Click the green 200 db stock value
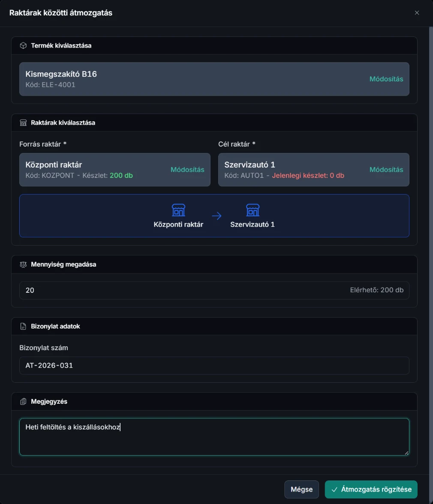Image resolution: width=433 pixels, height=504 pixels. [x=121, y=176]
